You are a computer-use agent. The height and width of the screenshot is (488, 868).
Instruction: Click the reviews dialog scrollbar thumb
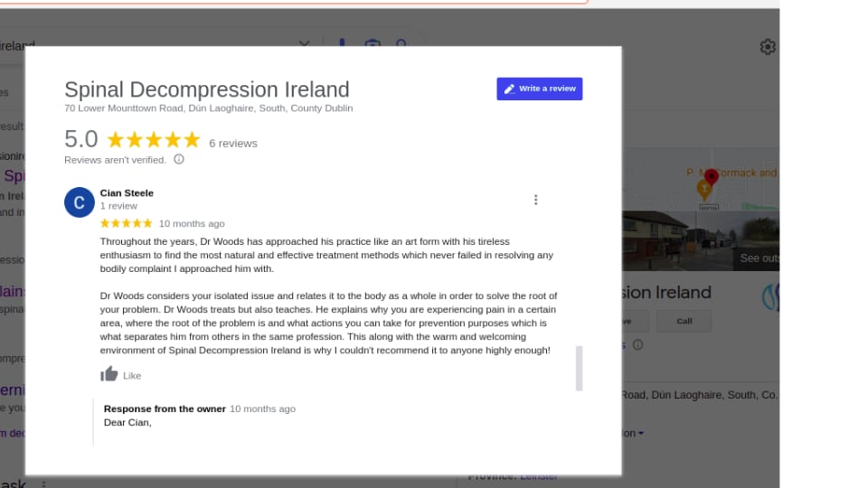[x=579, y=369]
